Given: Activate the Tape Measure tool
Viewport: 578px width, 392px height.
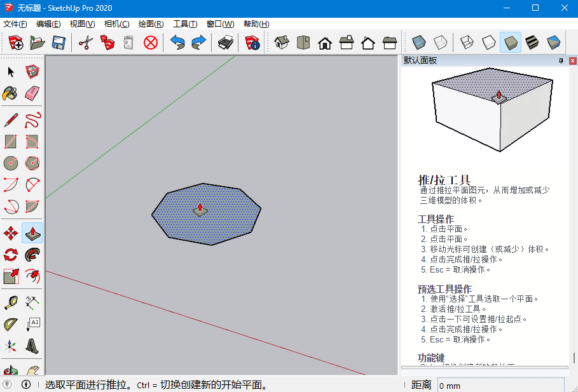Looking at the screenshot, I should [x=11, y=302].
